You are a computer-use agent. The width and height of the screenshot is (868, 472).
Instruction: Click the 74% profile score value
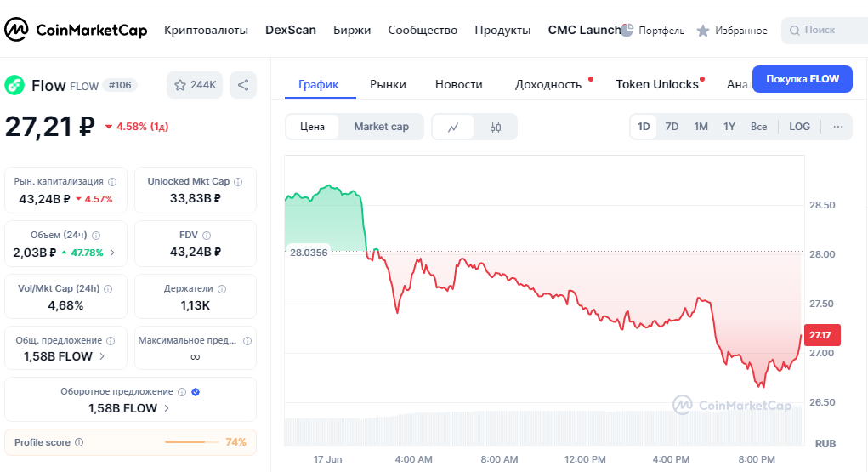[x=235, y=442]
